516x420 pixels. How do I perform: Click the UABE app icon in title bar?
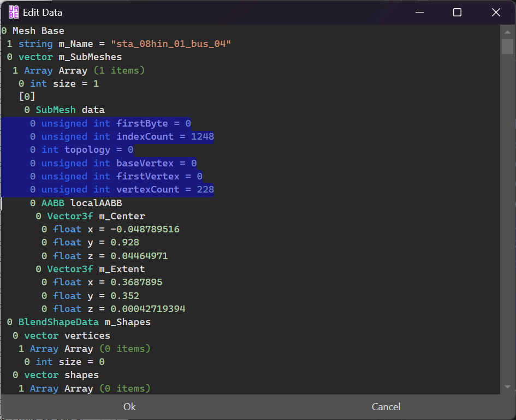(14, 13)
